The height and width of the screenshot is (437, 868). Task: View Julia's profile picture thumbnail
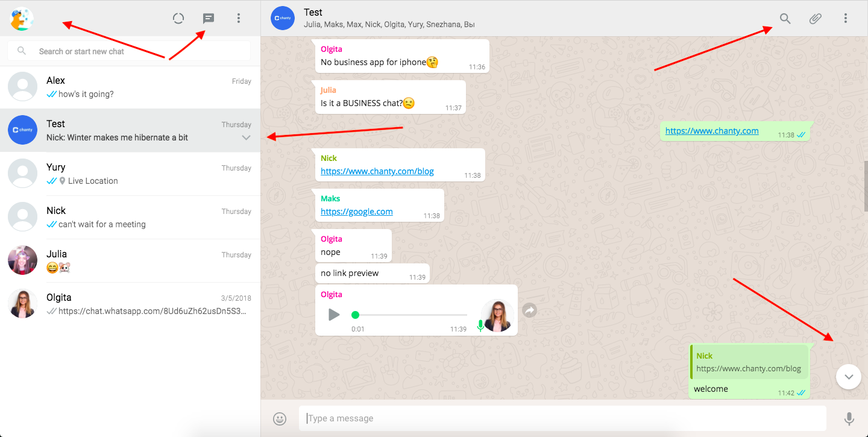[x=22, y=260]
